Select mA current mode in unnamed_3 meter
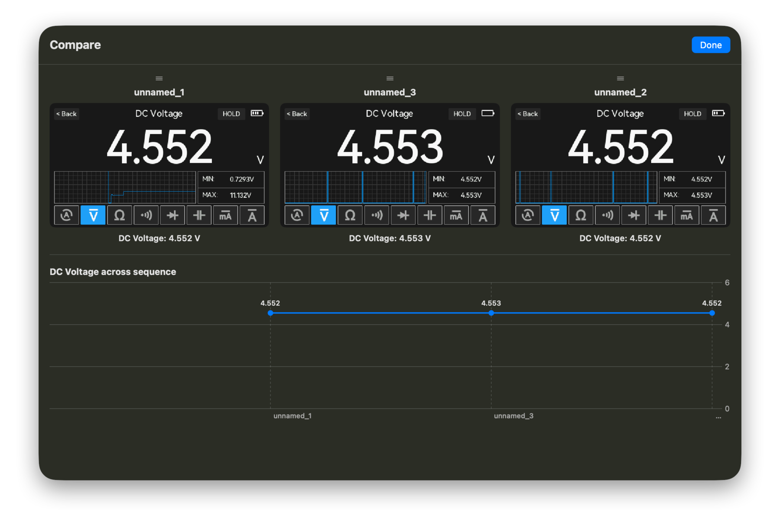Image resolution: width=780 pixels, height=532 pixels. (x=456, y=215)
